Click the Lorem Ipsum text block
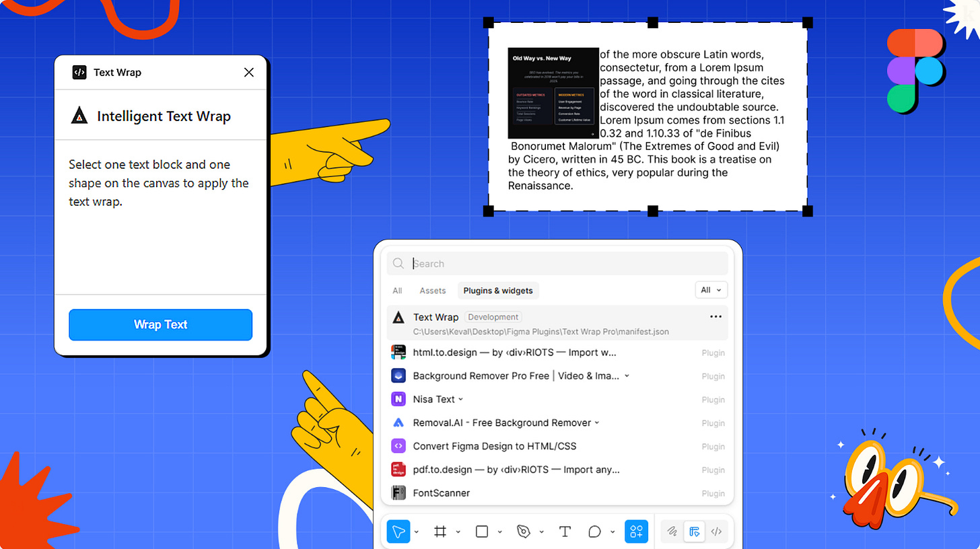980x549 pixels. coord(646,120)
